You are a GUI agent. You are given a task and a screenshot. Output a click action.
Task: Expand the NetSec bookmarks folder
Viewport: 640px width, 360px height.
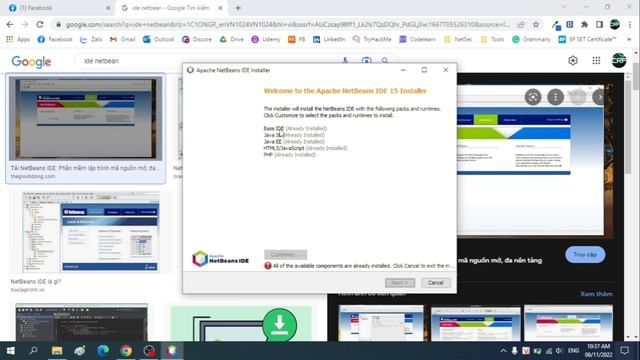458,39
